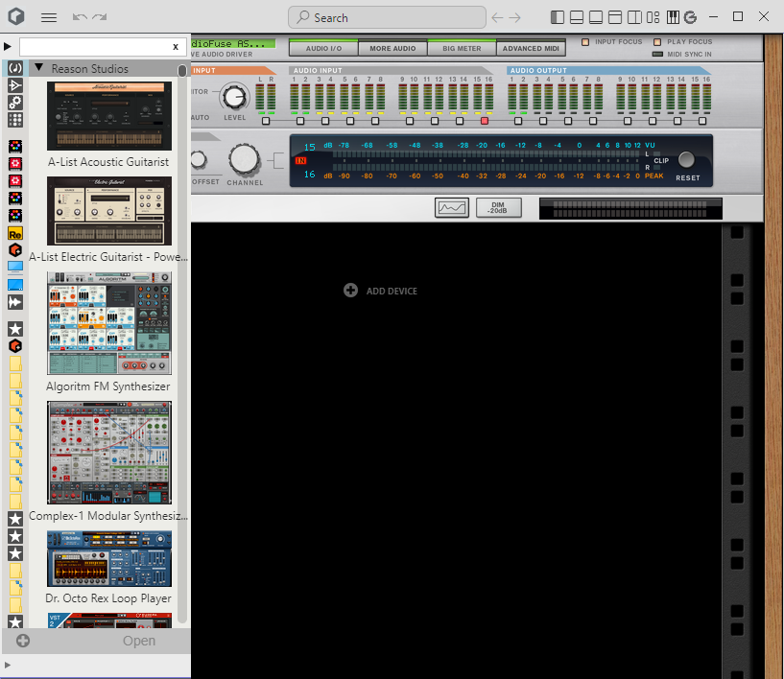Toggle the checkbox under audio output 15-16
The image size is (784, 679).
pos(702,121)
